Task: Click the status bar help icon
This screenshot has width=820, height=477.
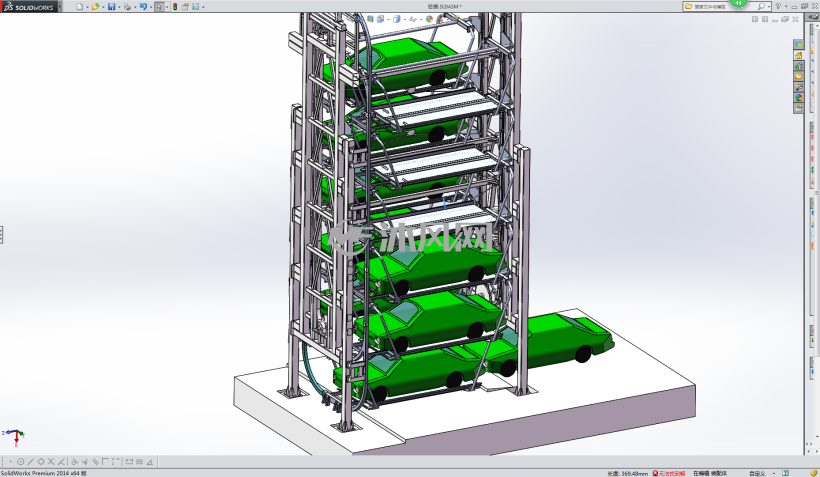Action: [x=785, y=473]
